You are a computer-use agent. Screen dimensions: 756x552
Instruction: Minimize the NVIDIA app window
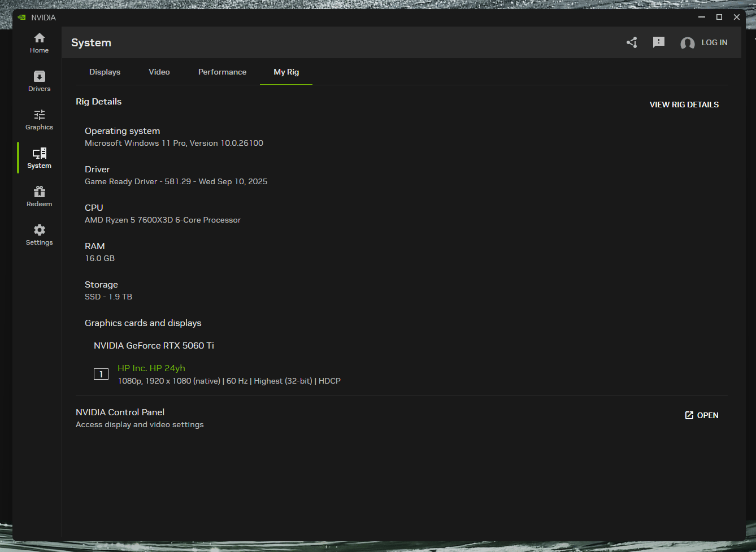click(x=702, y=17)
